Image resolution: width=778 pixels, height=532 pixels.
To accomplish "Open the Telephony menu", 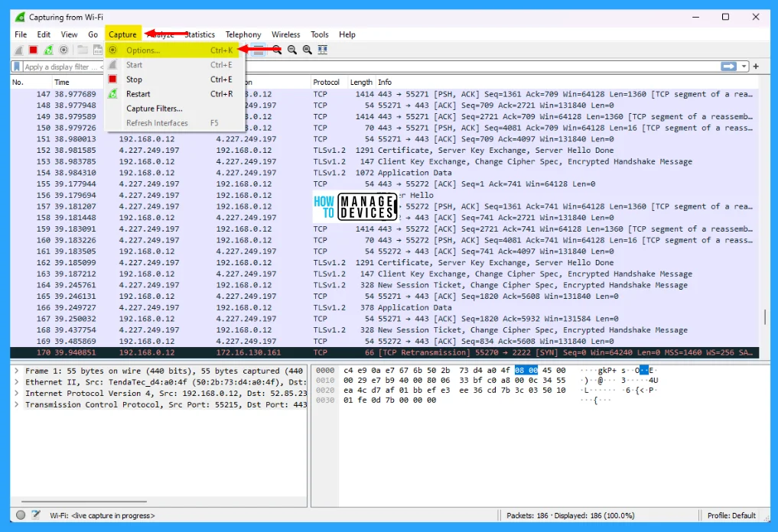I will [243, 34].
